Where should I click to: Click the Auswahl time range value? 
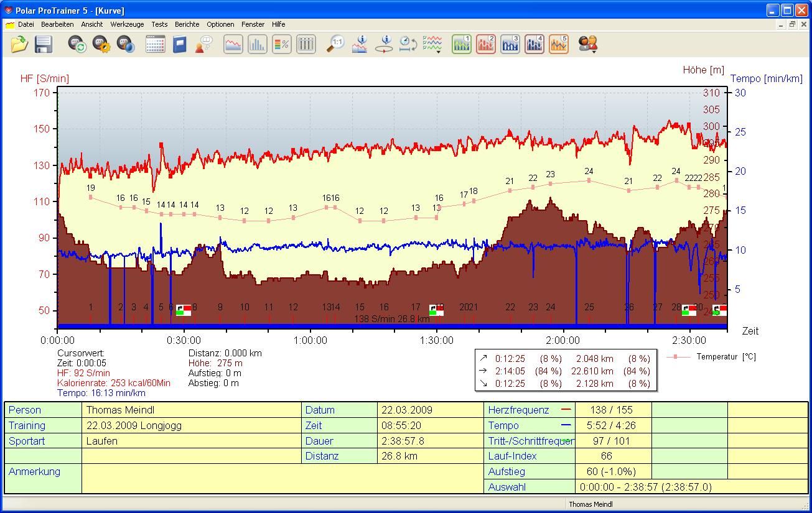pos(691,487)
